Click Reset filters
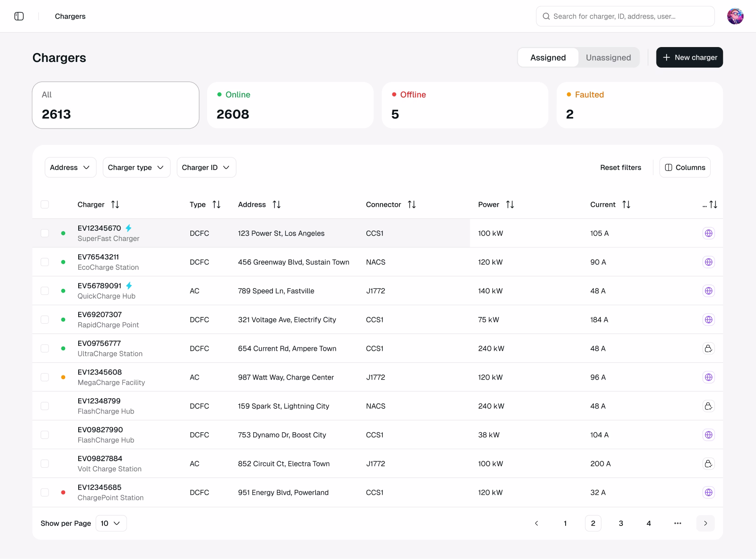Screen dimensions: 756x559 coord(621,167)
